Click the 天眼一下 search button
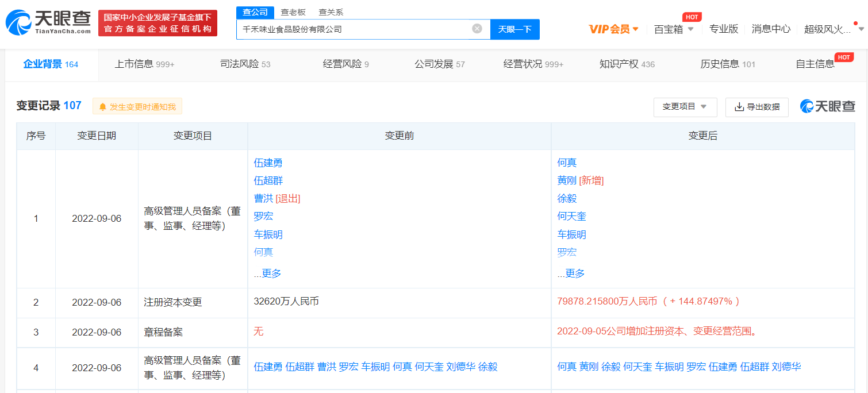 click(515, 29)
